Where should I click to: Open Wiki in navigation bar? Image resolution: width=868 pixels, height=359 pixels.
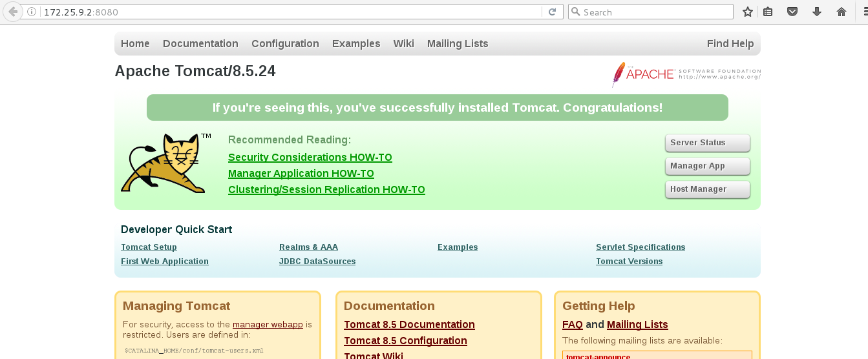click(403, 43)
